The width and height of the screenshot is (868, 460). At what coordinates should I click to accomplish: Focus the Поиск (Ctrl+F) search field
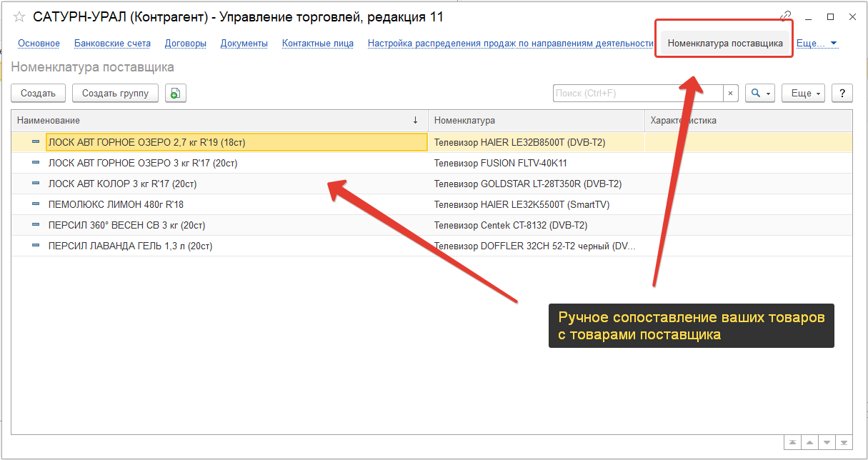click(x=639, y=93)
